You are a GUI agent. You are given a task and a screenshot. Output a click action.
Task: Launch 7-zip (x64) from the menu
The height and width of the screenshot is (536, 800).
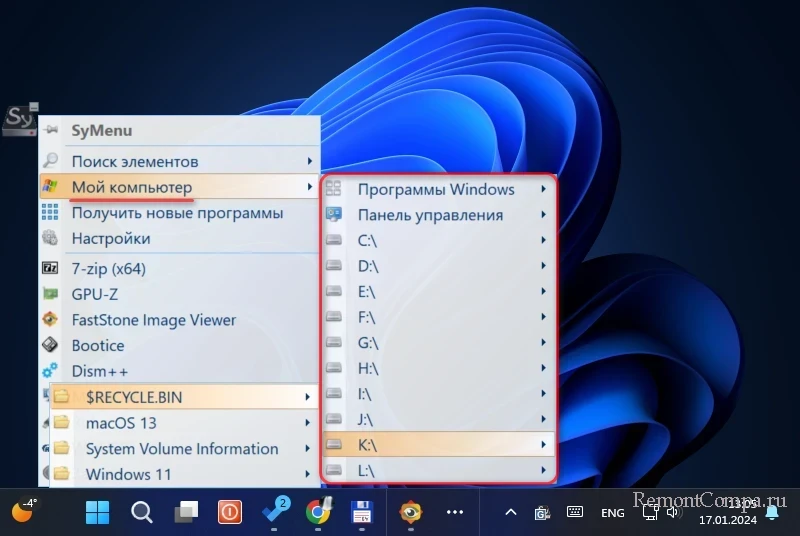click(x=109, y=268)
